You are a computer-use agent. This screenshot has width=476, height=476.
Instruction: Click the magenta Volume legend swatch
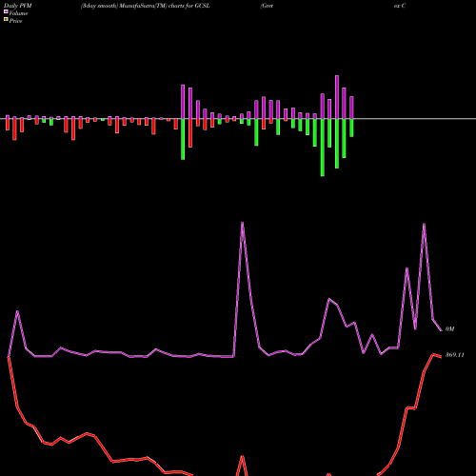(x=6, y=11)
